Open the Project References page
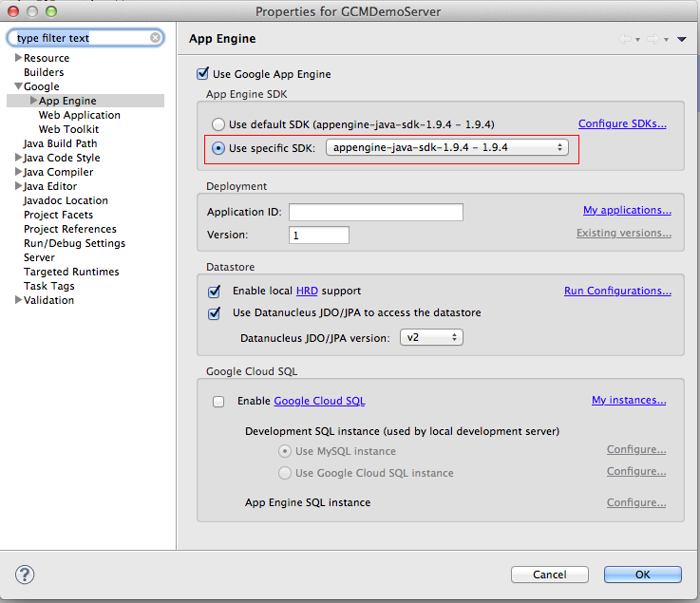The image size is (700, 603). click(x=70, y=229)
